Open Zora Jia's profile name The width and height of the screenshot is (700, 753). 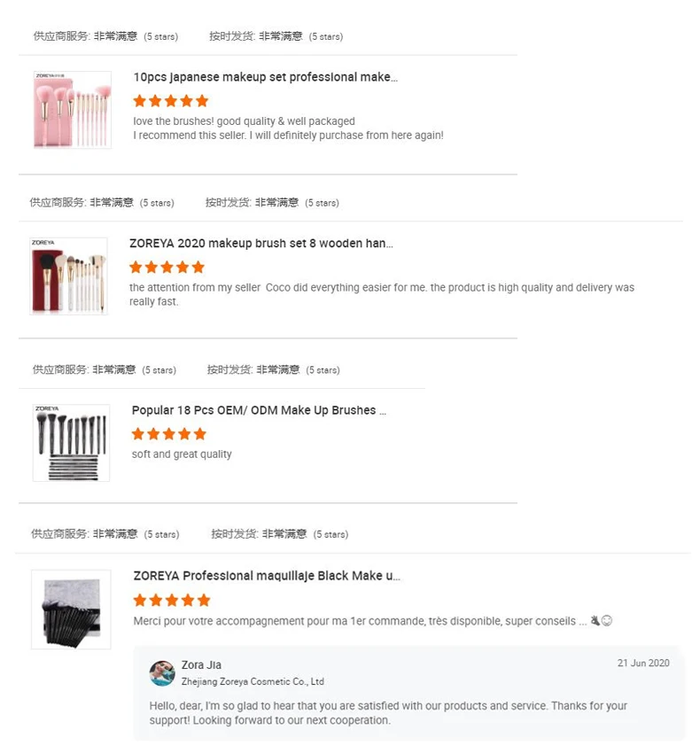tap(201, 665)
